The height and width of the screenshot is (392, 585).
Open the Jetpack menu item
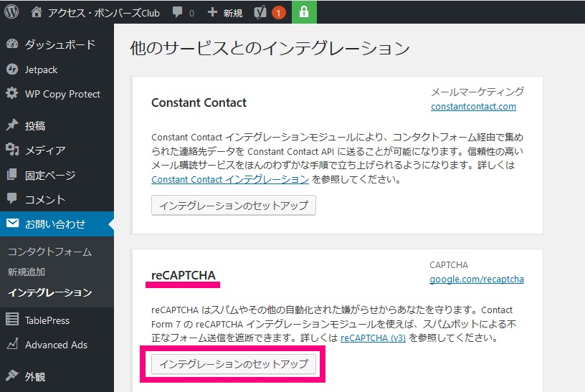tap(41, 70)
